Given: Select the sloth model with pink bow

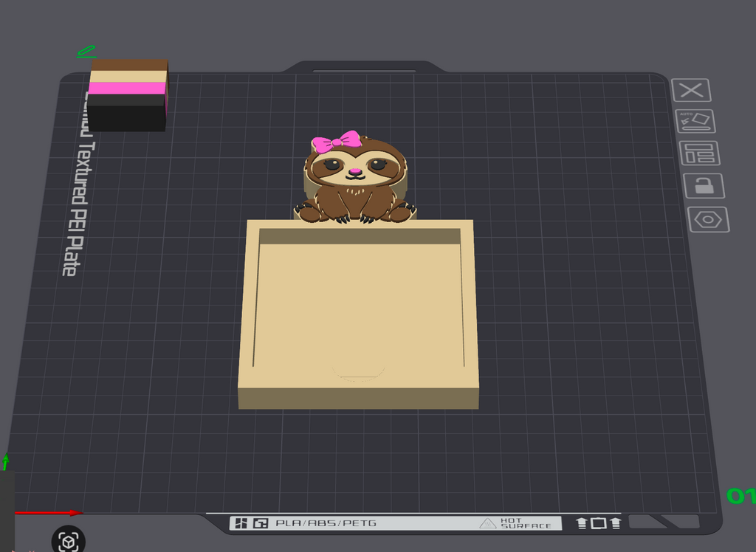Looking at the screenshot, I should 355,177.
